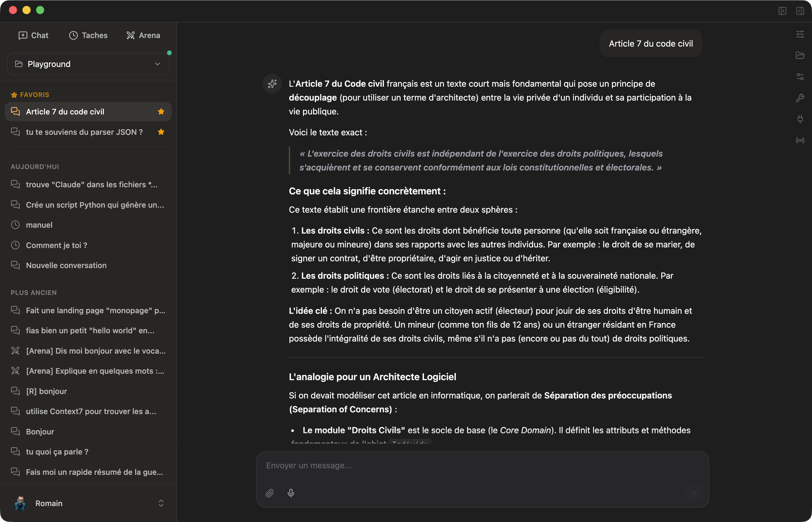This screenshot has height=522, width=812.
Task: Expand the Romain user account selector
Action: [161, 503]
